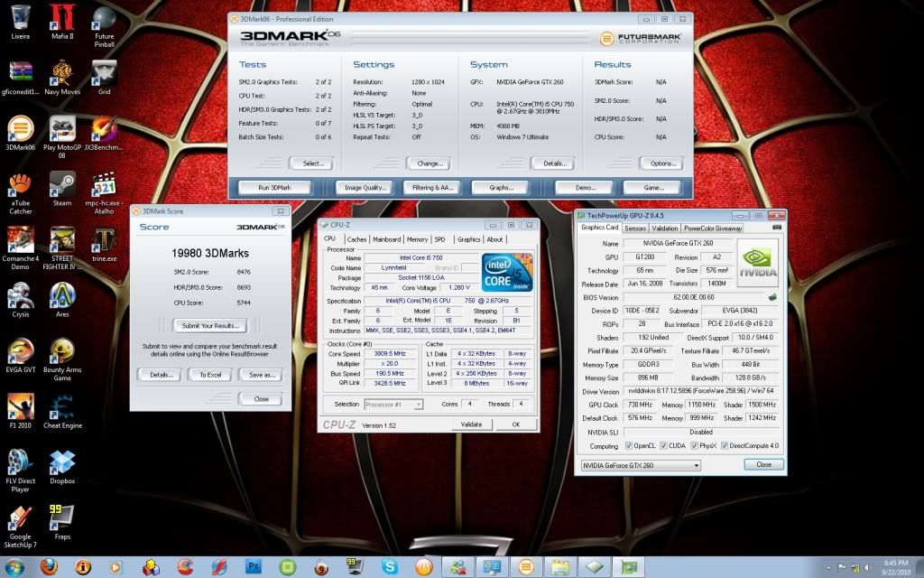Switch to the Memory tab in CPU-Z
This screenshot has height=578, width=924.
click(417, 239)
